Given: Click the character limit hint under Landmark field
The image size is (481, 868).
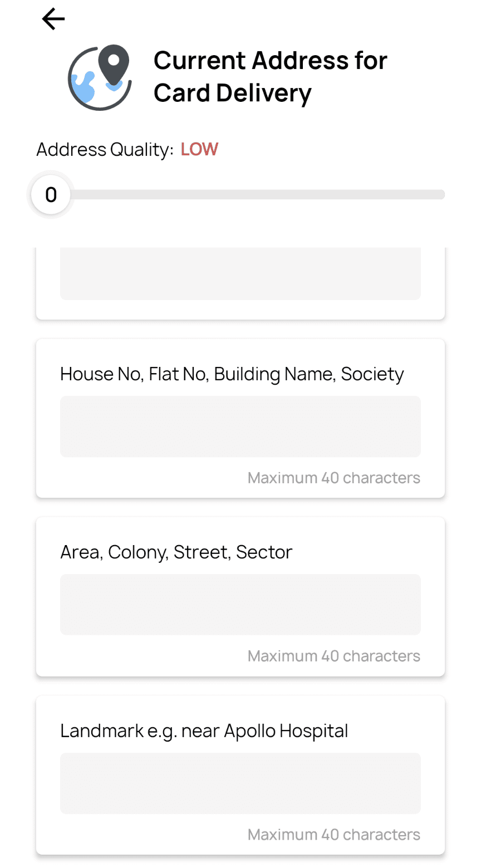Looking at the screenshot, I should point(333,835).
